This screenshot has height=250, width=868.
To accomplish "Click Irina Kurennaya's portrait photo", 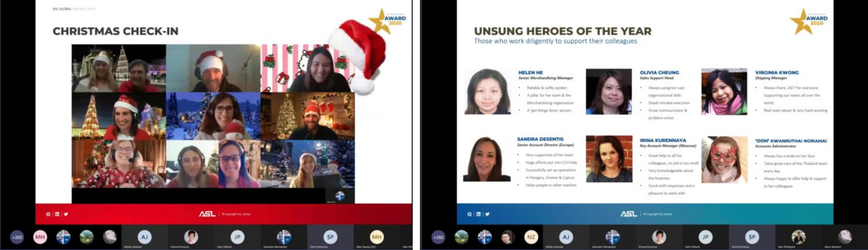I will (x=609, y=159).
